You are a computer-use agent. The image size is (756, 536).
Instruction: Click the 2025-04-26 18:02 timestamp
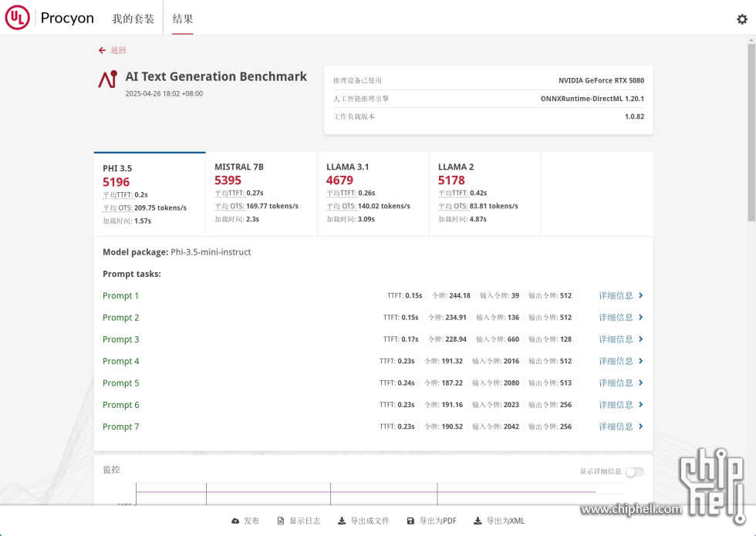pyautogui.click(x=164, y=93)
